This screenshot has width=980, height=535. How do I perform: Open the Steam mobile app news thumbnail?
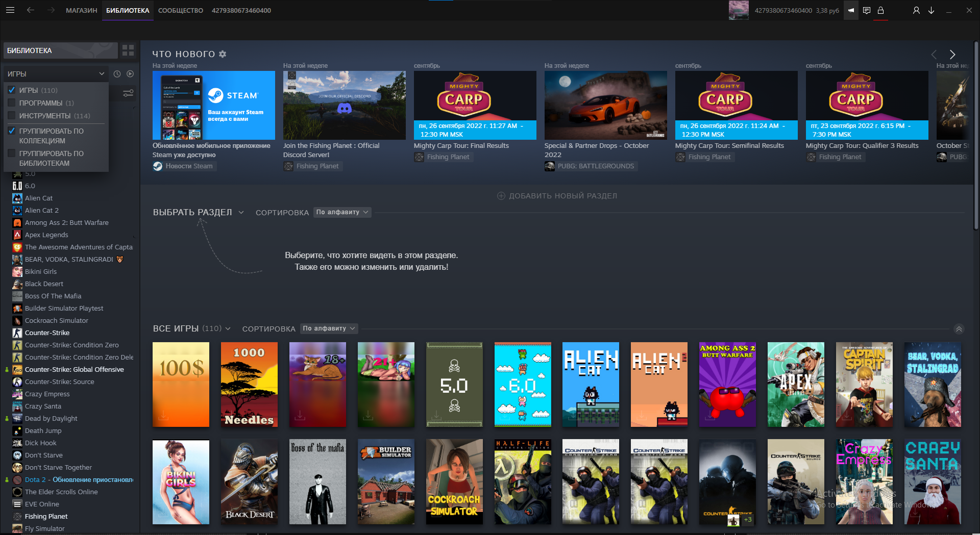[214, 105]
